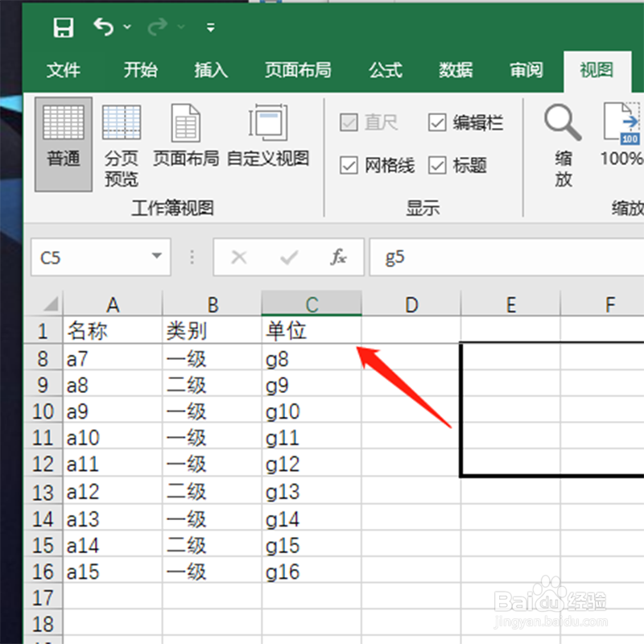644x644 pixels.
Task: Select the 视图 ribbon tab
Action: [x=597, y=70]
